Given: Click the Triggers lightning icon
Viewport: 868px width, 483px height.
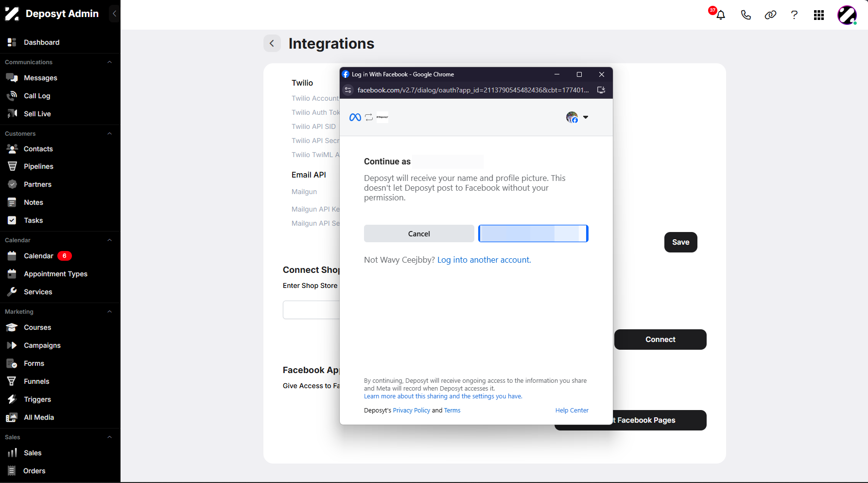Looking at the screenshot, I should (12, 399).
